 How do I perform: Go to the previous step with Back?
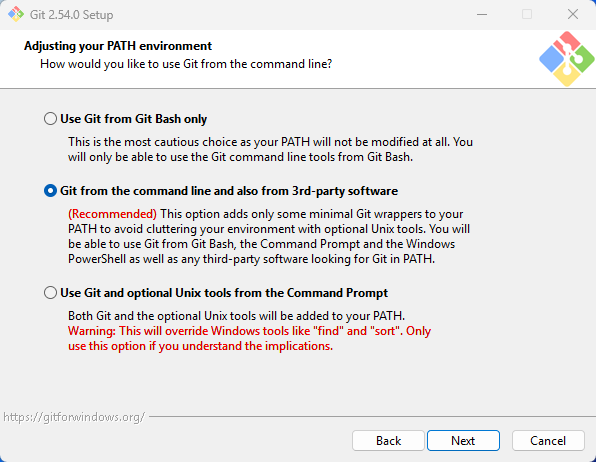pos(388,440)
